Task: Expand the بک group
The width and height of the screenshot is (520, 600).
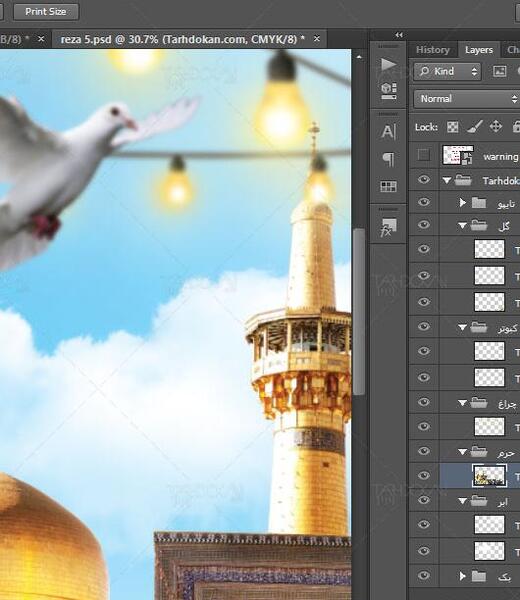Action: [462, 576]
